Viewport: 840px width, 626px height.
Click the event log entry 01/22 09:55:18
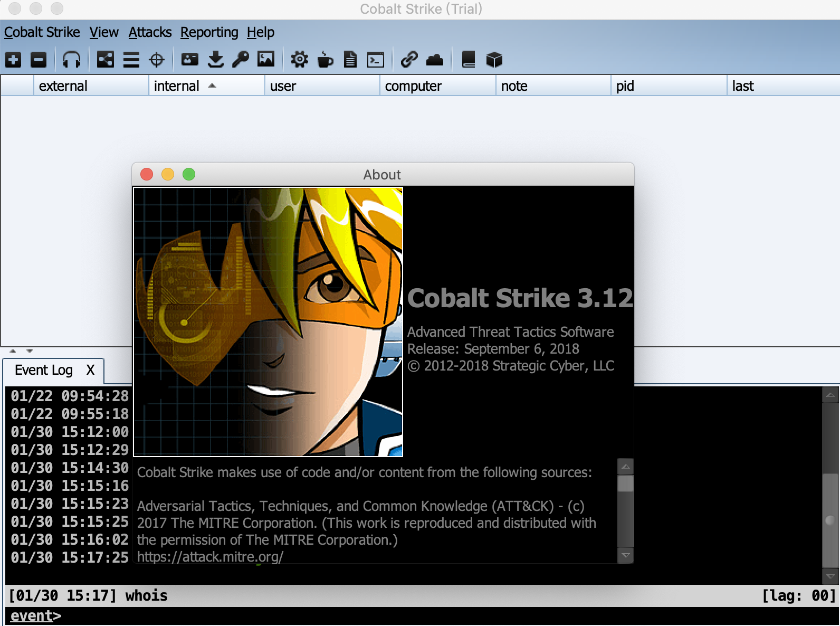coord(70,414)
